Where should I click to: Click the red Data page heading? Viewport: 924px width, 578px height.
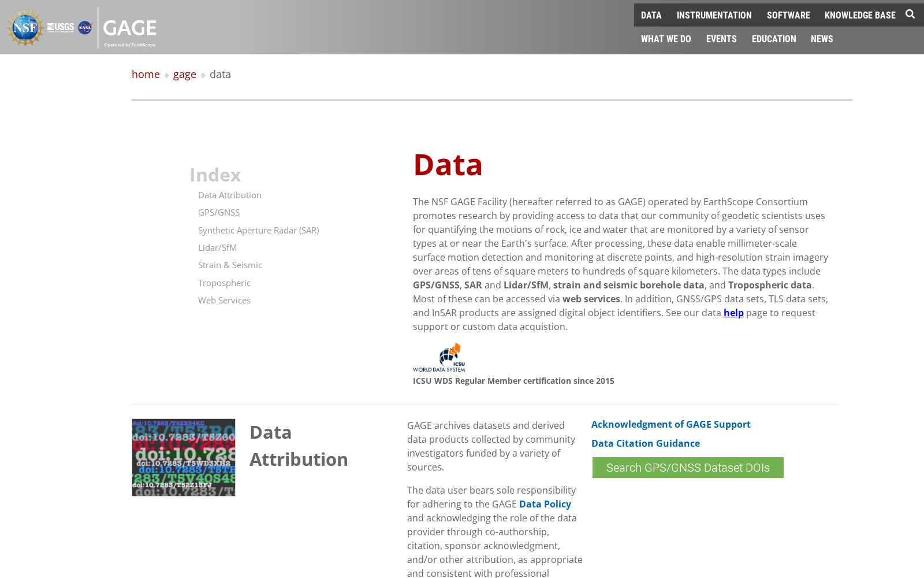point(448,164)
